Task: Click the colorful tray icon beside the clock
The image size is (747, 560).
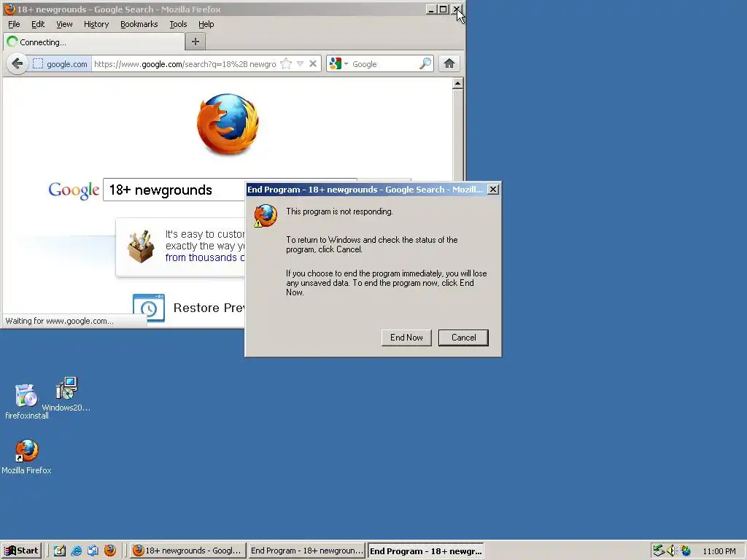Action: pyautogui.click(x=685, y=551)
